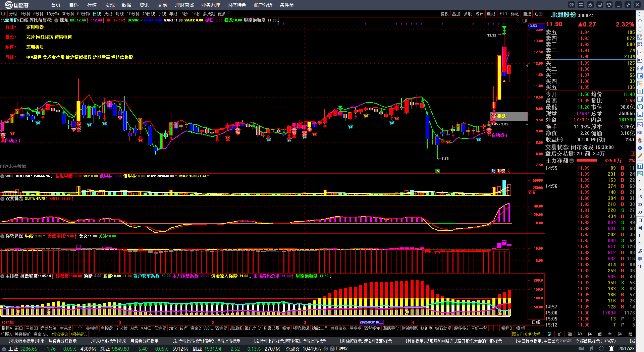The image size is (644, 352).
Task: Open the 理财商城 menu
Action: coord(184,5)
